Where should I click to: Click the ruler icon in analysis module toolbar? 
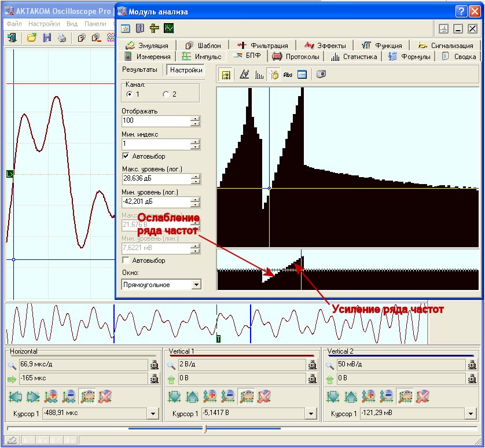pyautogui.click(x=155, y=28)
